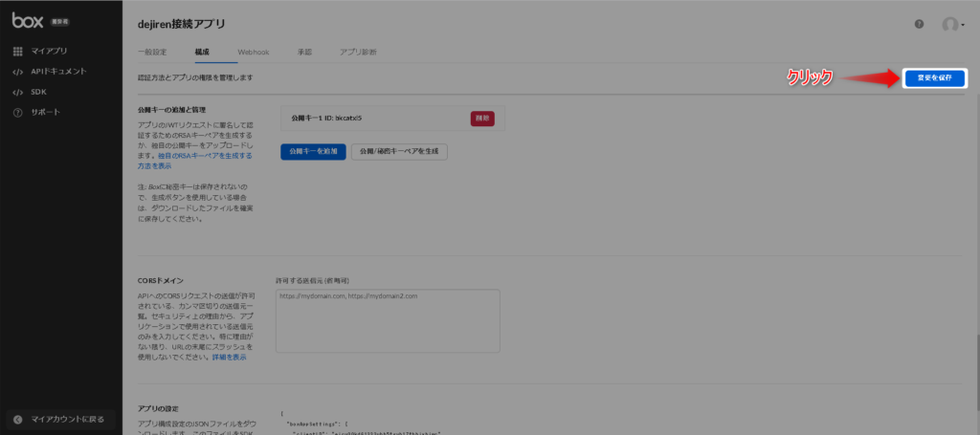Viewport: 980px width, 435px height.
Task: Click the 許可する送信元 label
Action: [x=312, y=281]
